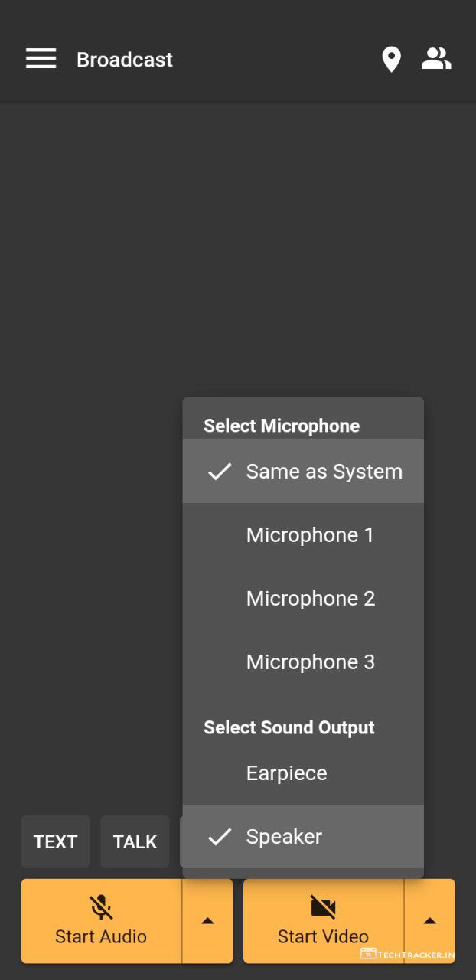
Task: Click the checkmark beside Speaker
Action: pyautogui.click(x=220, y=837)
